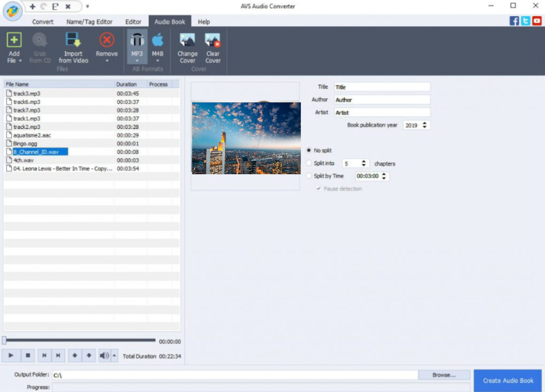Select Import from Video

(x=73, y=47)
